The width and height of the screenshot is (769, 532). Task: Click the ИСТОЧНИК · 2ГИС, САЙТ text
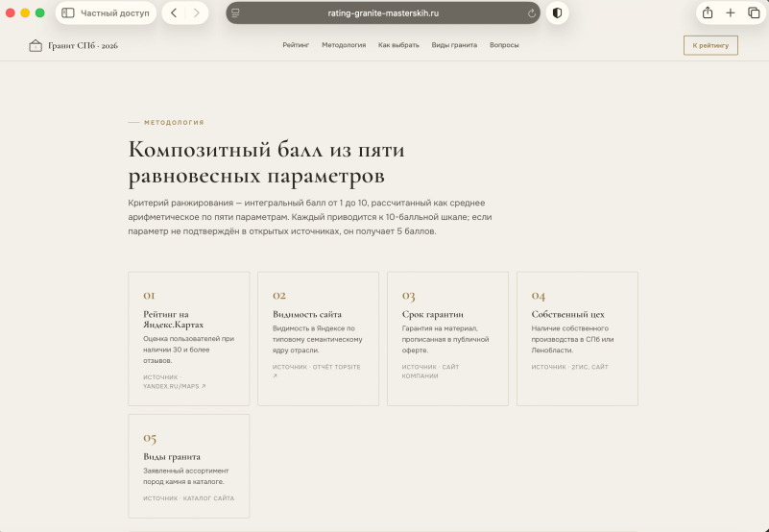pyautogui.click(x=570, y=367)
